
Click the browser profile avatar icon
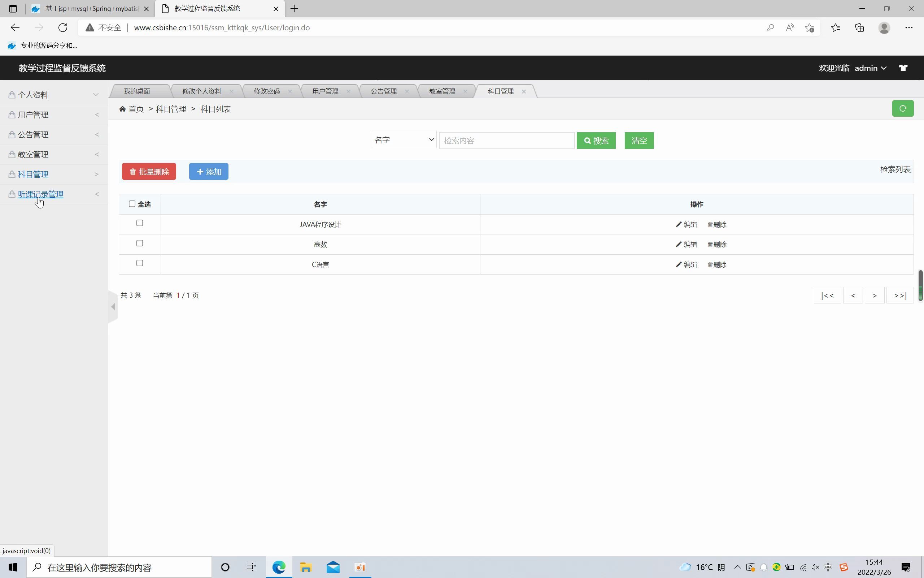coord(884,27)
